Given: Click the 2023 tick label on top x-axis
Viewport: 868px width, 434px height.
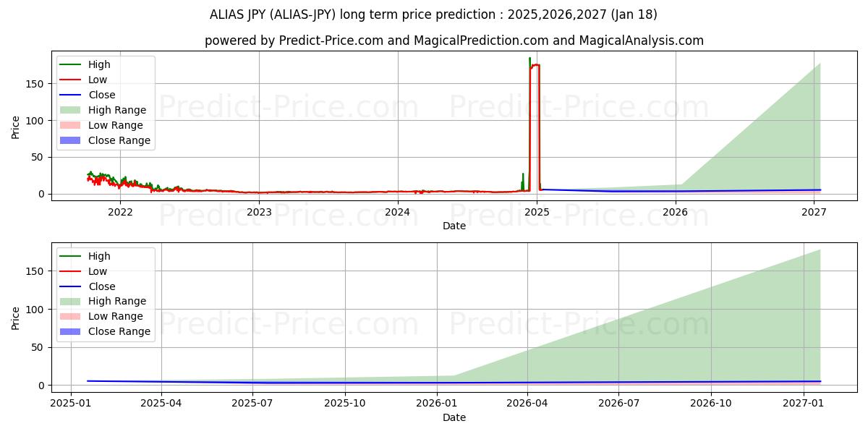Looking at the screenshot, I should 259,212.
